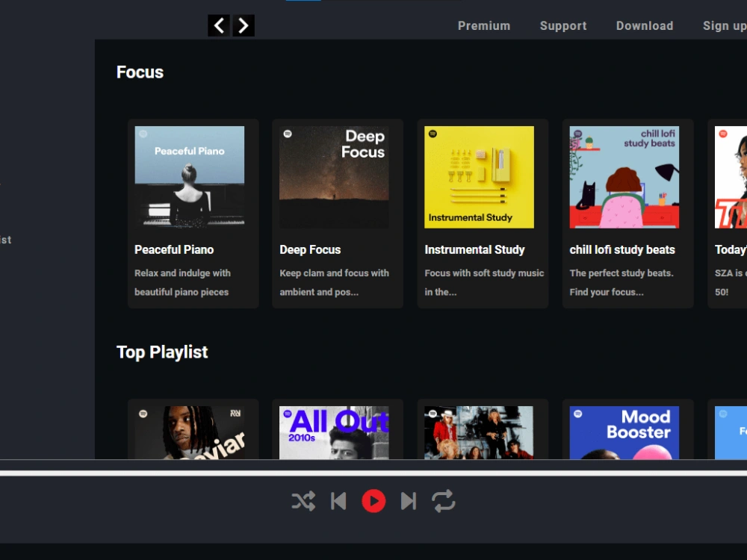
Task: Seek on the white playback progress bar
Action: [x=373, y=473]
